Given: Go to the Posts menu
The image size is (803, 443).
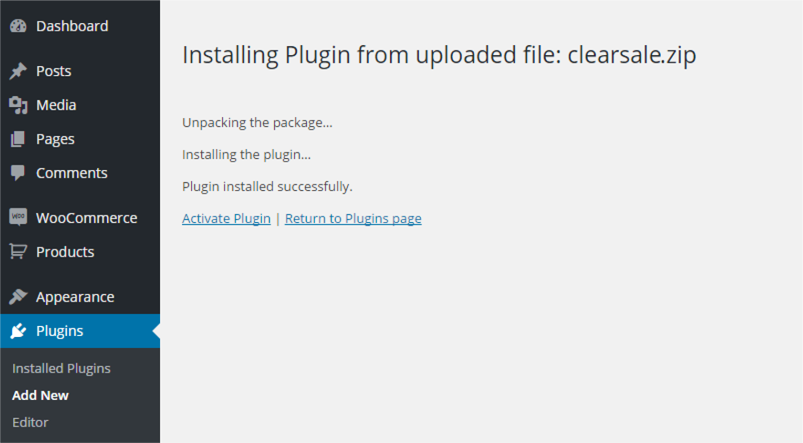Looking at the screenshot, I should [53, 71].
